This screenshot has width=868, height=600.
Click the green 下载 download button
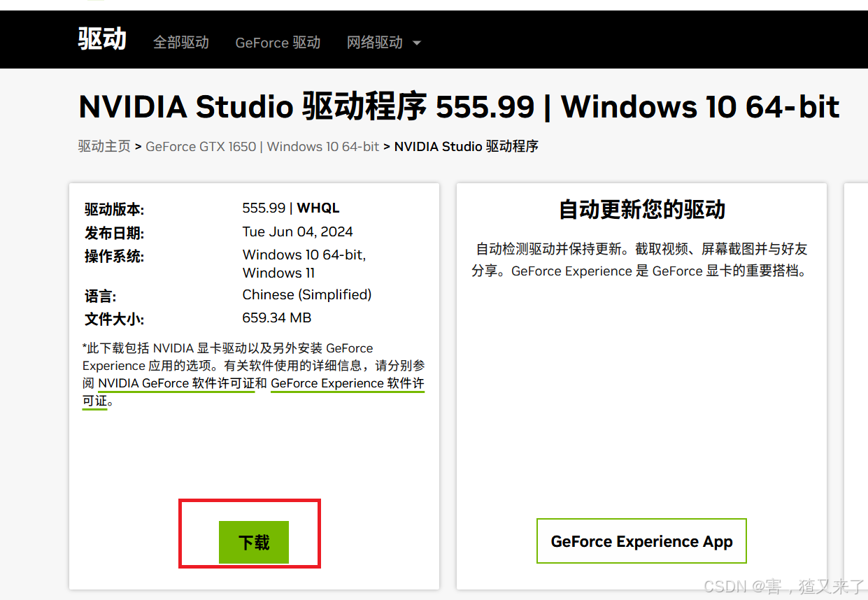(254, 542)
